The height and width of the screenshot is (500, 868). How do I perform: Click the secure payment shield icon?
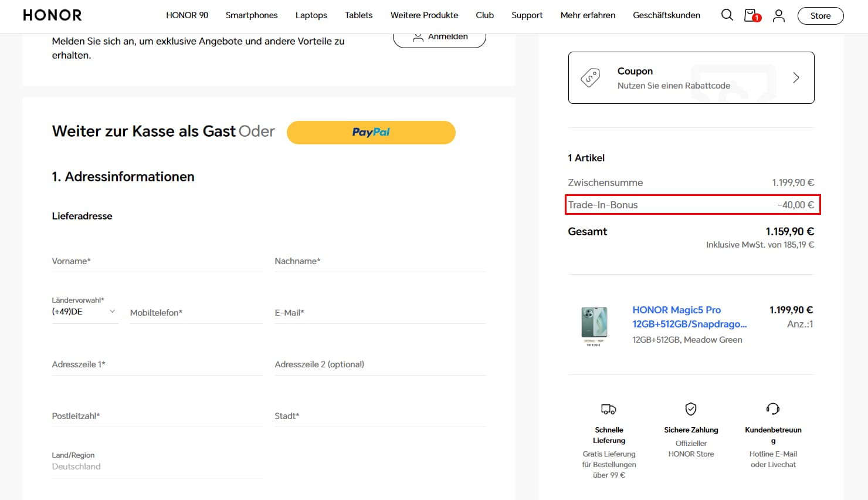pos(691,408)
